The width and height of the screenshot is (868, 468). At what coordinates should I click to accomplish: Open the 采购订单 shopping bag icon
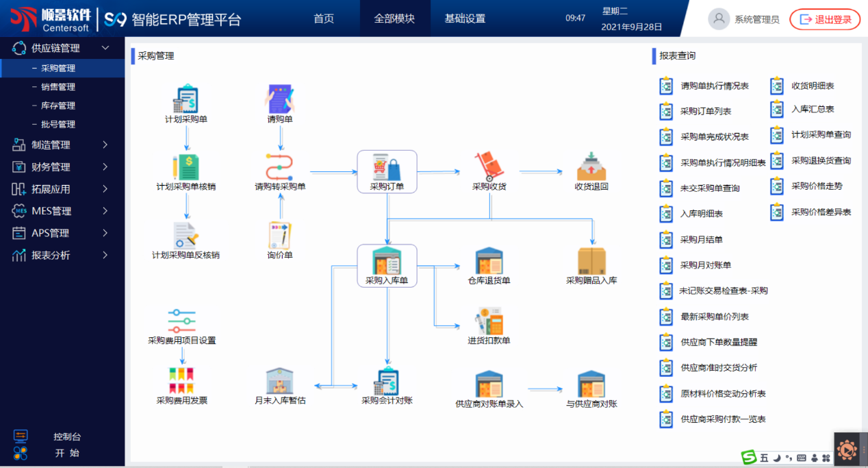click(387, 167)
